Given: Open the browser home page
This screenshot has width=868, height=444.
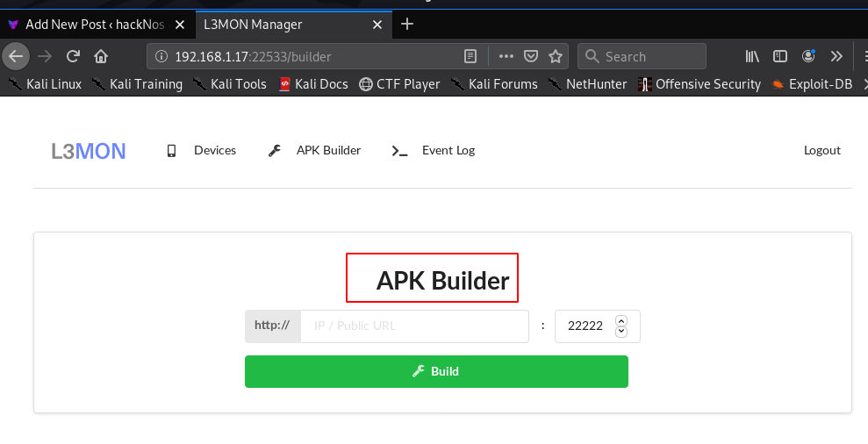Looking at the screenshot, I should tap(101, 56).
